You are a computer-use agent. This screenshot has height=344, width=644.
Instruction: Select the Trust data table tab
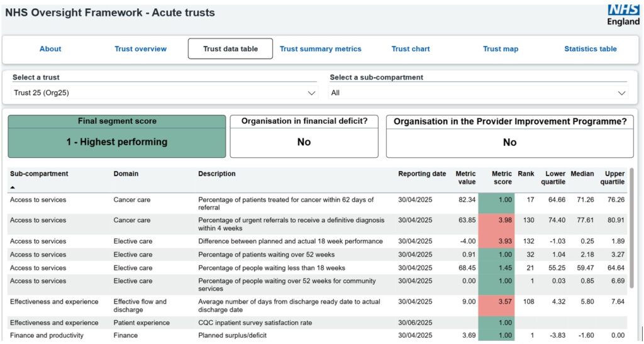point(230,49)
